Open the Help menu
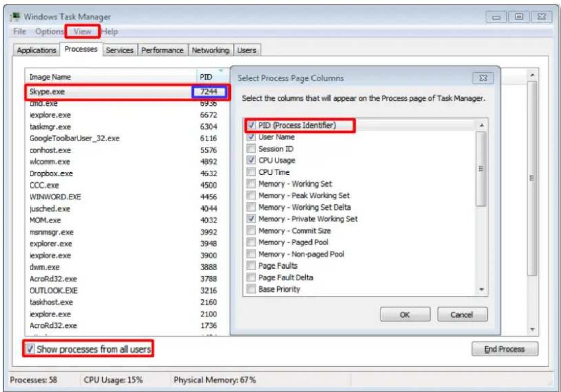Image resolution: width=561 pixels, height=392 pixels. 110,31
